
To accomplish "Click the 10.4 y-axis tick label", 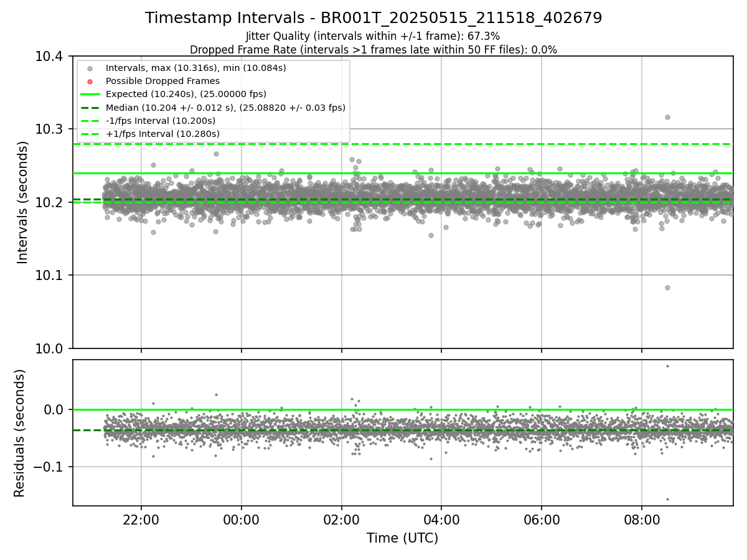I will click(x=49, y=57).
